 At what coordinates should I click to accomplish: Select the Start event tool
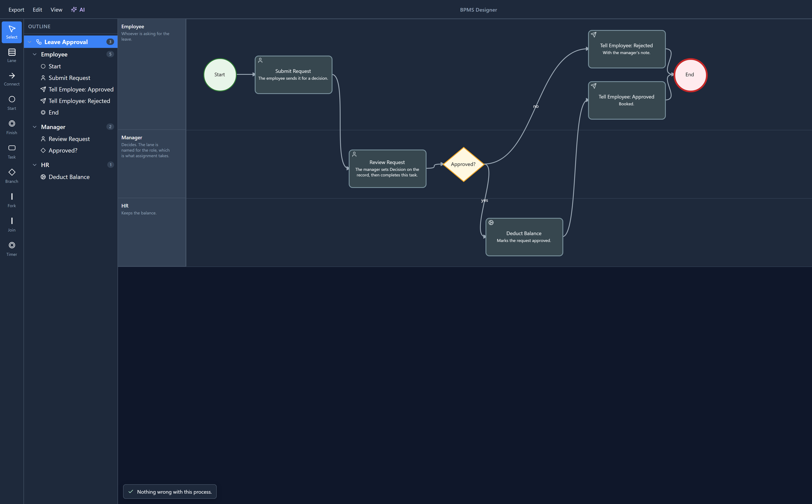[12, 103]
